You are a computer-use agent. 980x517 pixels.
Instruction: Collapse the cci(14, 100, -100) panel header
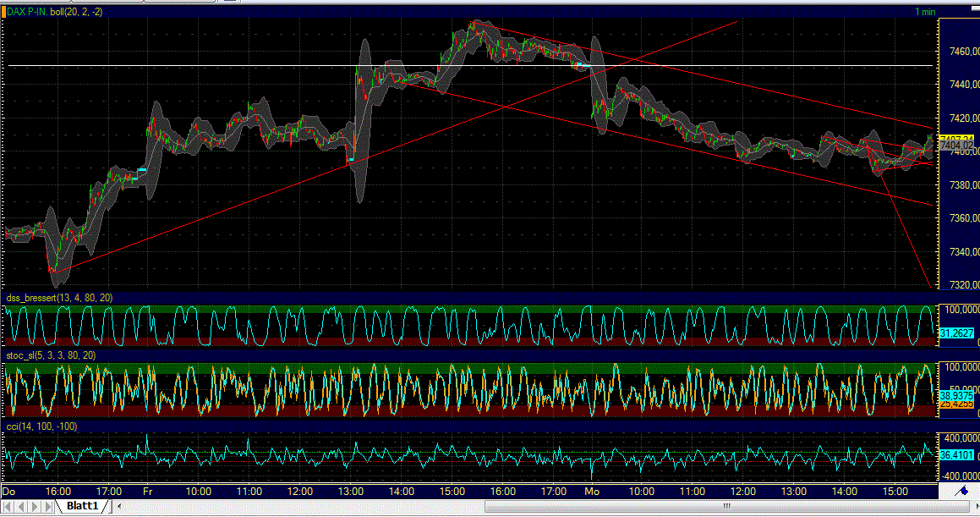click(40, 427)
